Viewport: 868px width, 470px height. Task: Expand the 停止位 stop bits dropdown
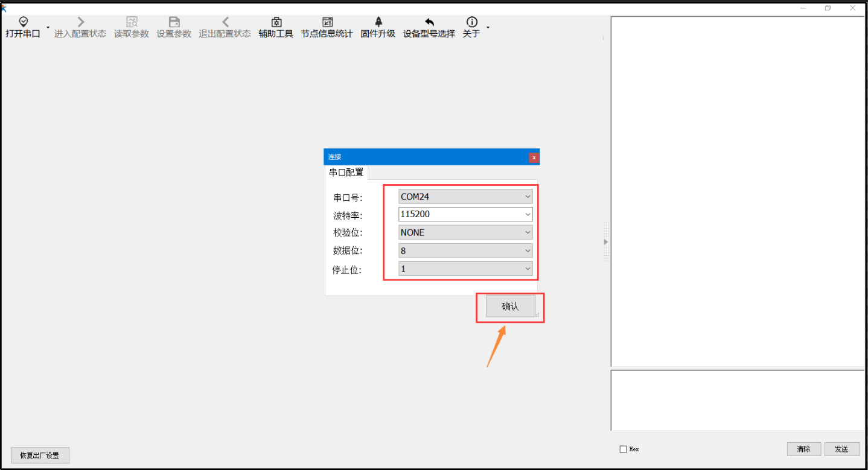click(528, 269)
